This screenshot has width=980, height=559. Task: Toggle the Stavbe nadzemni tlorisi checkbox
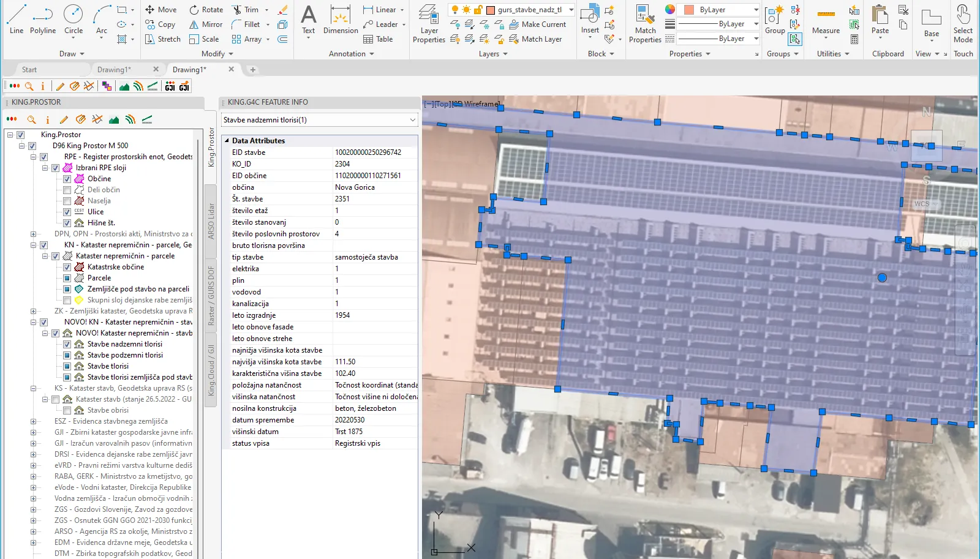(67, 344)
